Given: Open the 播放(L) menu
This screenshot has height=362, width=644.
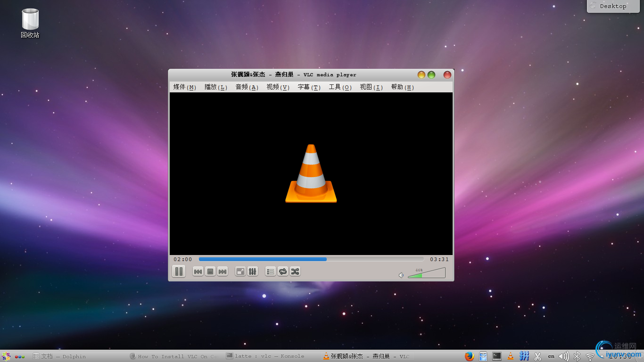Looking at the screenshot, I should 216,87.
